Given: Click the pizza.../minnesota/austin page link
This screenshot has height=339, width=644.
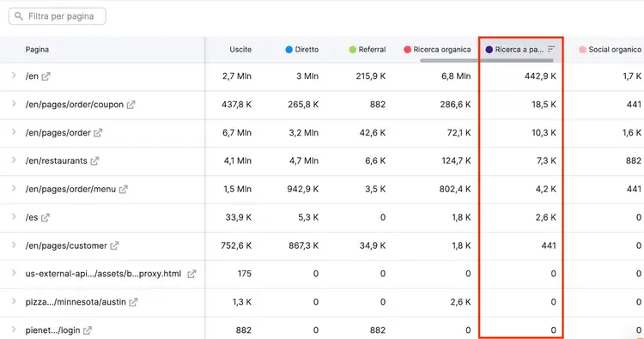Looking at the screenshot, I should pos(76,302).
